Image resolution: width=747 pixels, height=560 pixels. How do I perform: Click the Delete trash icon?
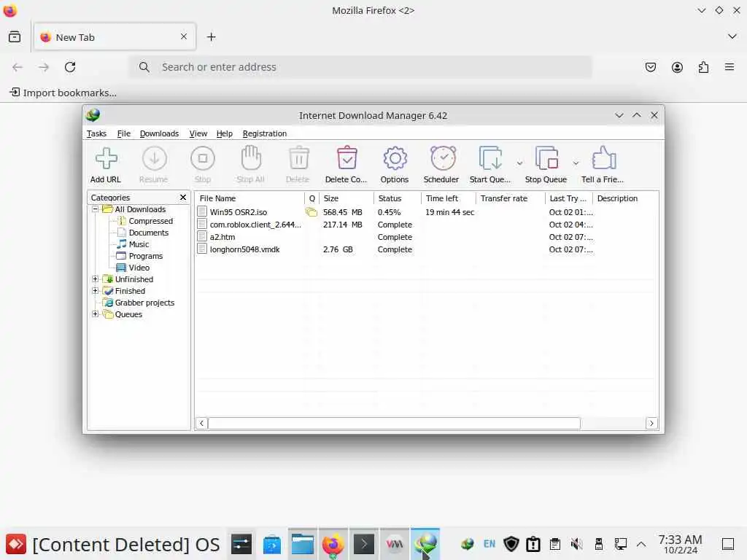[x=298, y=158]
